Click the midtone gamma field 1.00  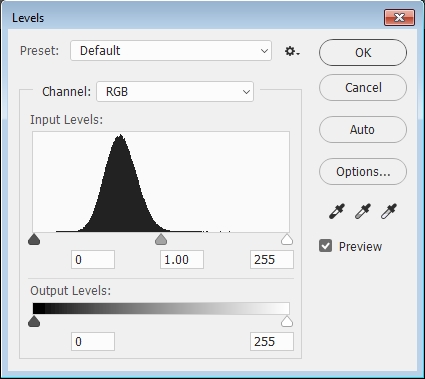182,260
